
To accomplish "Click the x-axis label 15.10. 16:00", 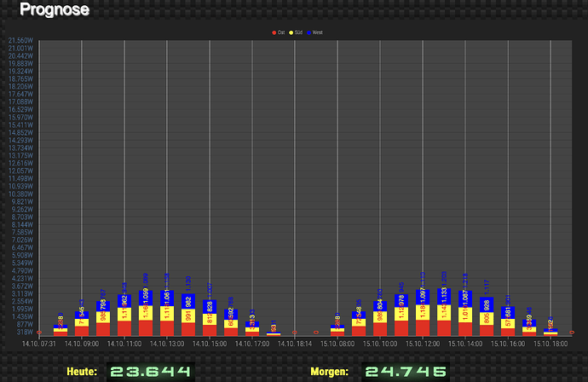I will click(508, 344).
